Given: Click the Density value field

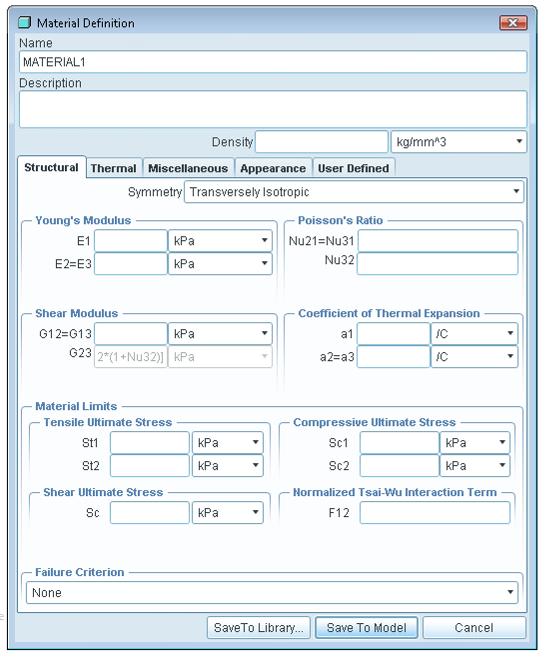Looking at the screenshot, I should 322,142.
